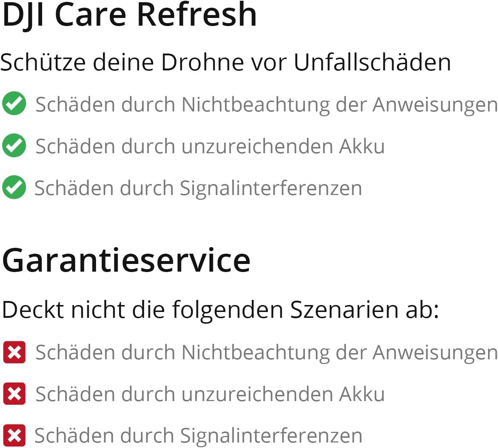Click the green checkmark beside unzureichenden Akku
This screenshot has height=448, width=498.
(x=14, y=146)
